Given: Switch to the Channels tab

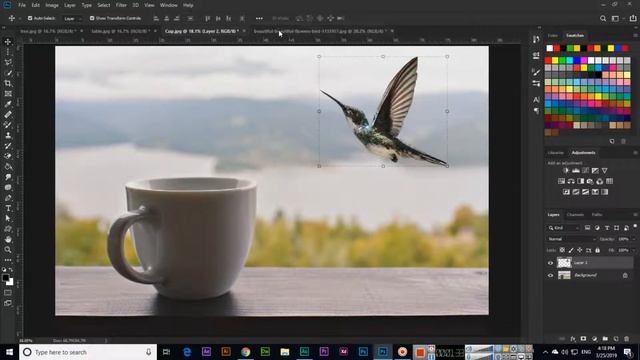Looking at the screenshot, I should [575, 215].
